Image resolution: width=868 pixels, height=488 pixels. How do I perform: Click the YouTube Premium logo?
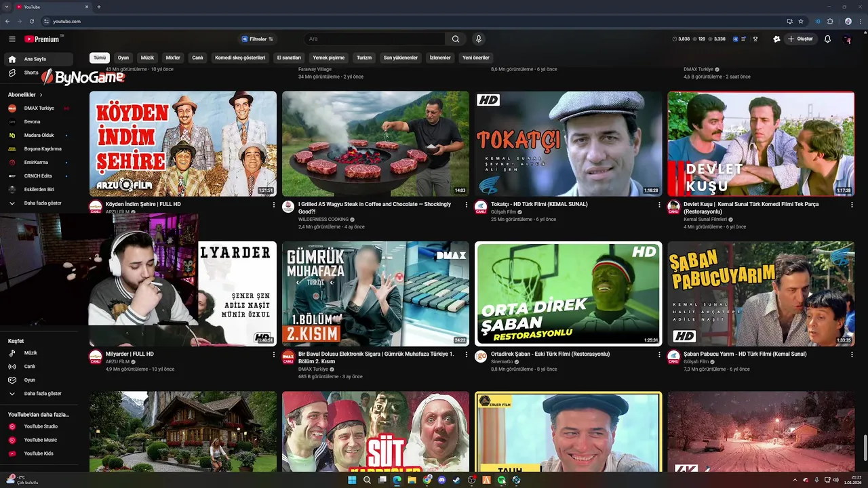(x=44, y=39)
